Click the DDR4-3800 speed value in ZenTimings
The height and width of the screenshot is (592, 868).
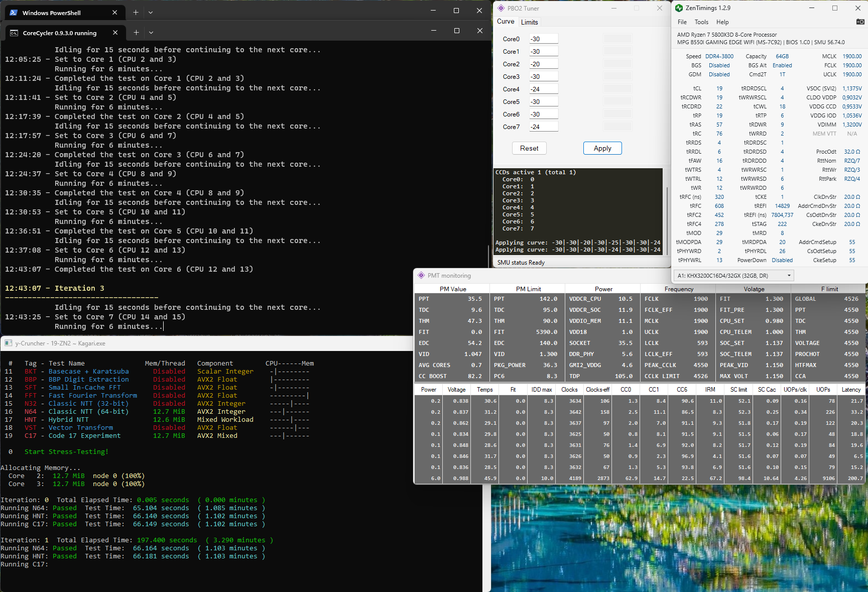(x=719, y=56)
